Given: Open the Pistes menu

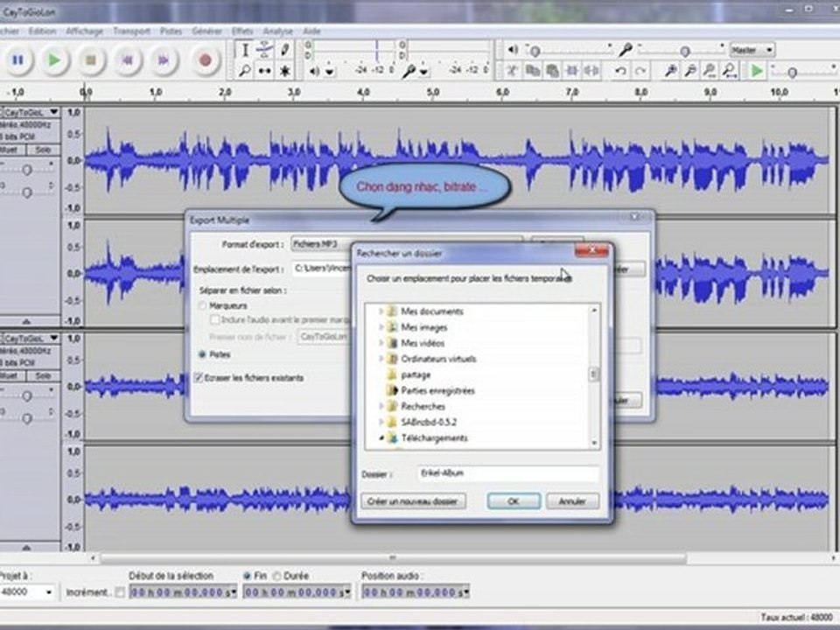Looking at the screenshot, I should pos(171,31).
